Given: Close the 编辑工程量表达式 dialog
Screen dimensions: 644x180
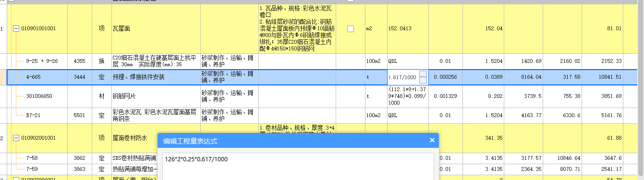Looking at the screenshot, I should pos(432,140).
